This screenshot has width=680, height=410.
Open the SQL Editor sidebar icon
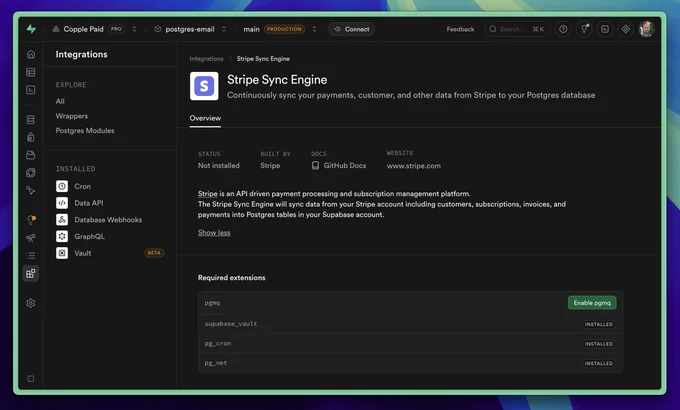pyautogui.click(x=31, y=90)
